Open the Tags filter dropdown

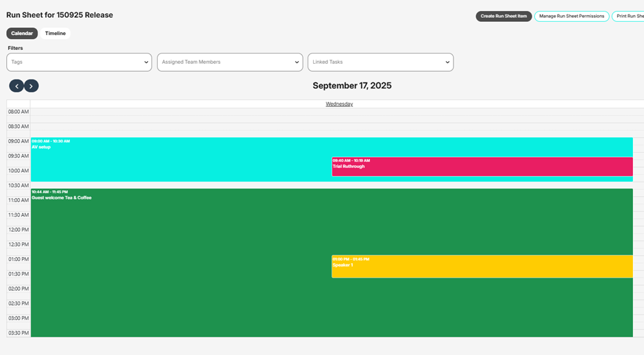(x=75, y=62)
